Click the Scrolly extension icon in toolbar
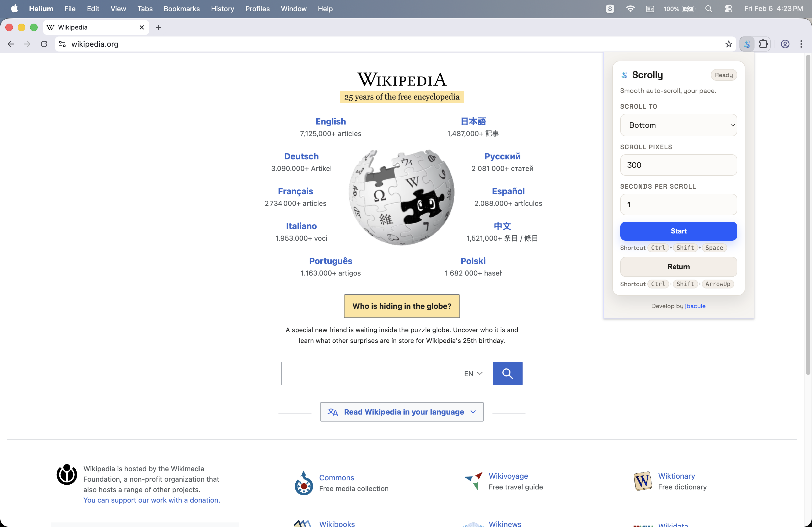The width and height of the screenshot is (812, 527). coord(747,44)
